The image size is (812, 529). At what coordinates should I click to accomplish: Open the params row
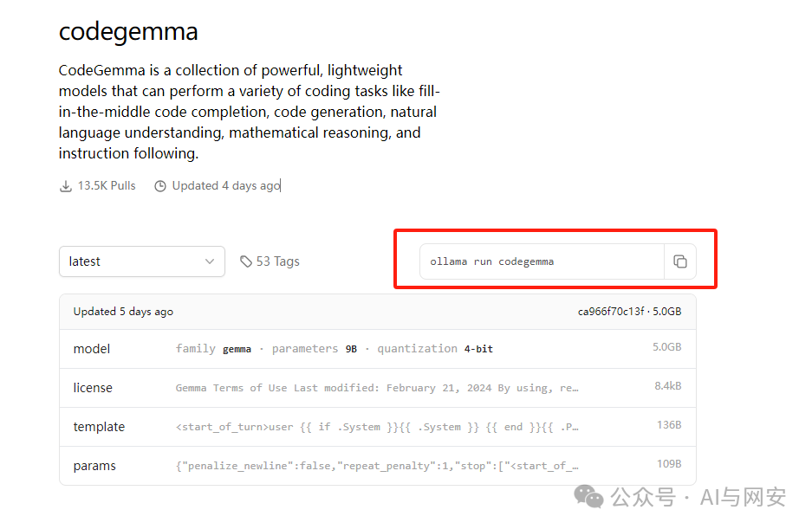coord(378,466)
